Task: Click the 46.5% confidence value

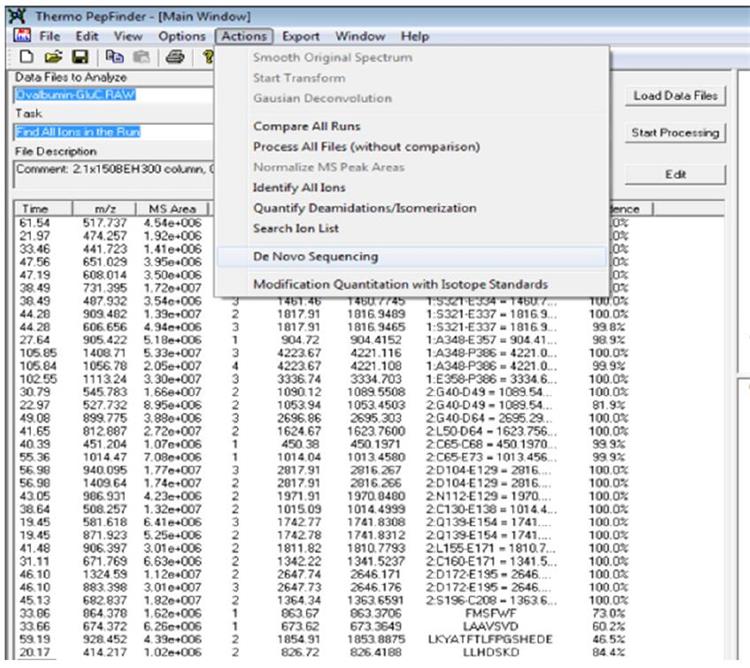Action: point(608,639)
